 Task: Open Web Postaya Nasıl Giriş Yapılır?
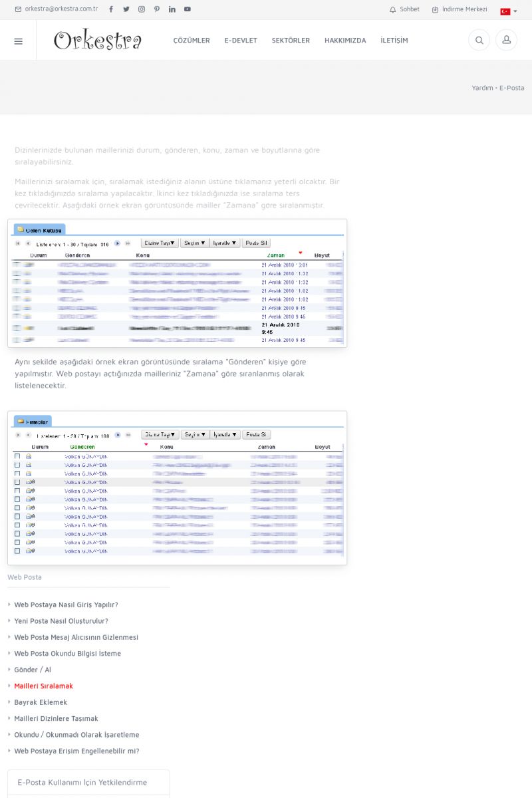tap(66, 604)
